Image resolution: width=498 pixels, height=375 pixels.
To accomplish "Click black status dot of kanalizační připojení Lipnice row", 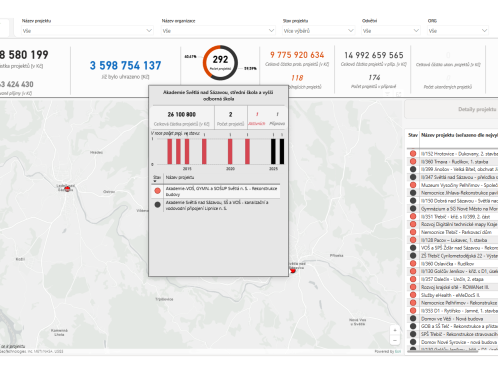I will click(x=157, y=205).
